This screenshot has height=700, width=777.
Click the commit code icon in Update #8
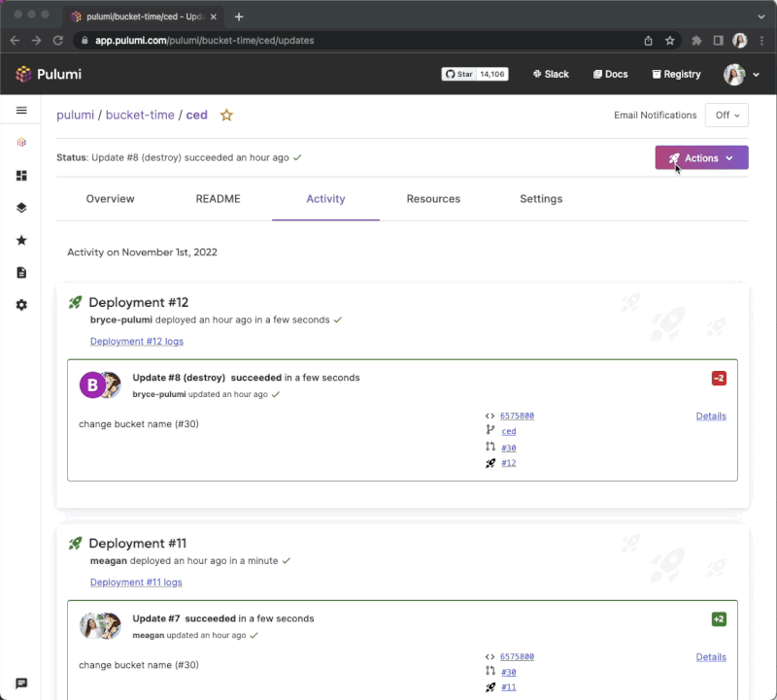[x=490, y=416]
